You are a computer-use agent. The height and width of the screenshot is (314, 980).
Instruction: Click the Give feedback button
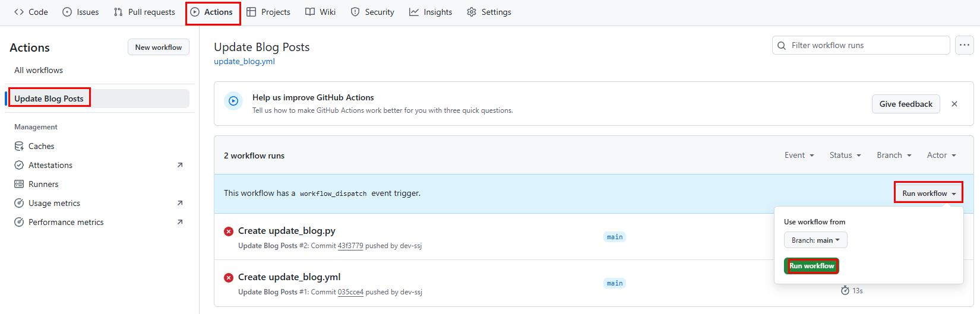click(x=906, y=104)
